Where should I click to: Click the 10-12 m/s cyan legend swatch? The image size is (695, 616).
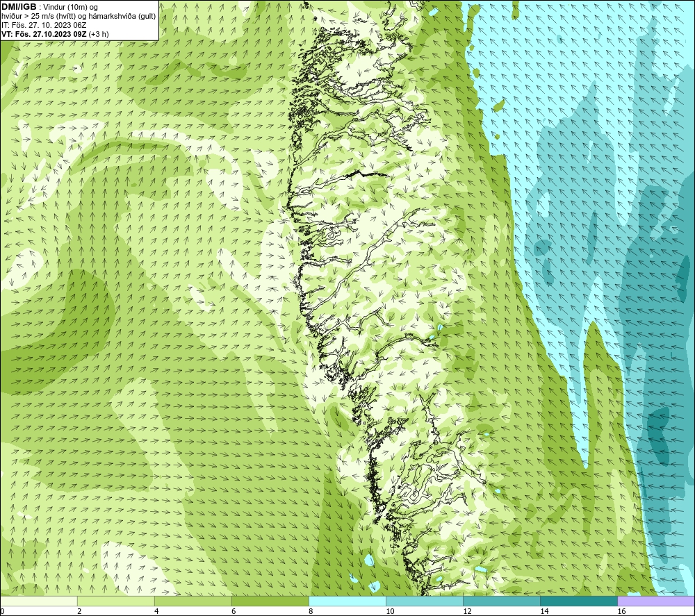[x=424, y=601]
